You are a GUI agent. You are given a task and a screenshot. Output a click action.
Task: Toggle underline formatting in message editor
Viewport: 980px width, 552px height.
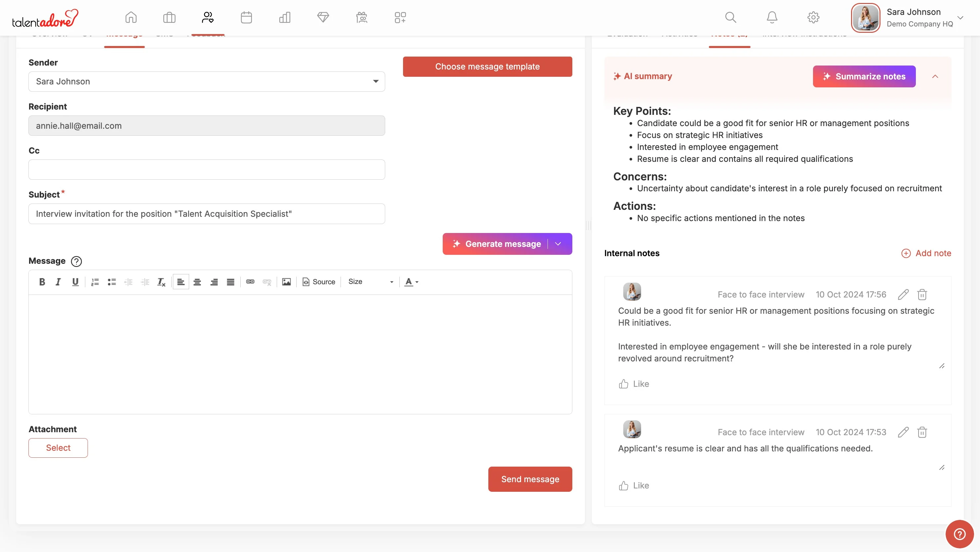75,282
